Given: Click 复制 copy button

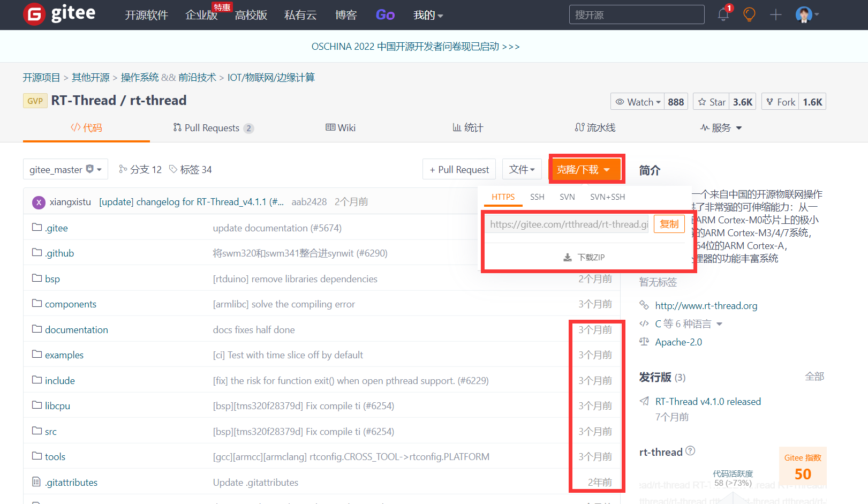Looking at the screenshot, I should [x=669, y=224].
